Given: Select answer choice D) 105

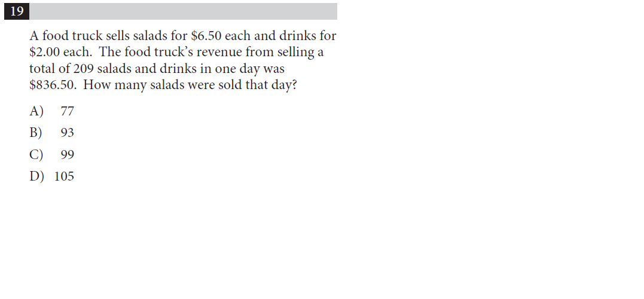Looking at the screenshot, I should (52, 176).
